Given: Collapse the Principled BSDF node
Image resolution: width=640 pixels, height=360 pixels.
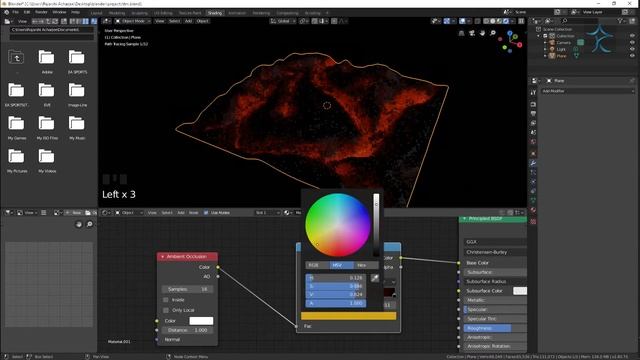Looking at the screenshot, I should pyautogui.click(x=464, y=219).
